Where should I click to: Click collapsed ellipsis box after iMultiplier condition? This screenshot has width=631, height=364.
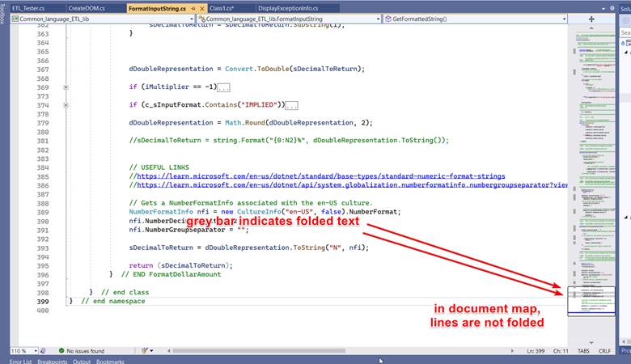223,87
